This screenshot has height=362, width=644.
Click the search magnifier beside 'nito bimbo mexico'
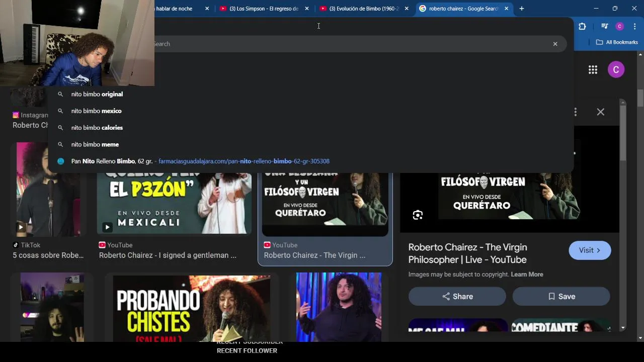60,111
